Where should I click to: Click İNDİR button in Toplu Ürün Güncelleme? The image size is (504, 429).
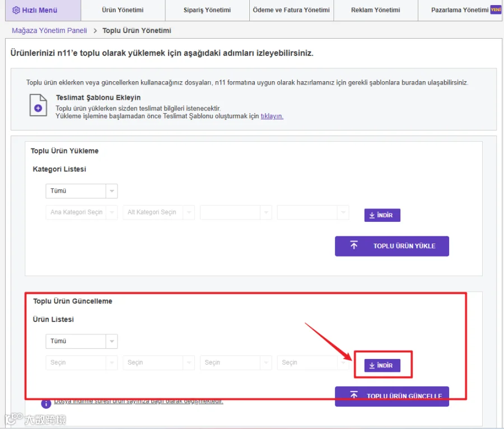coord(382,365)
